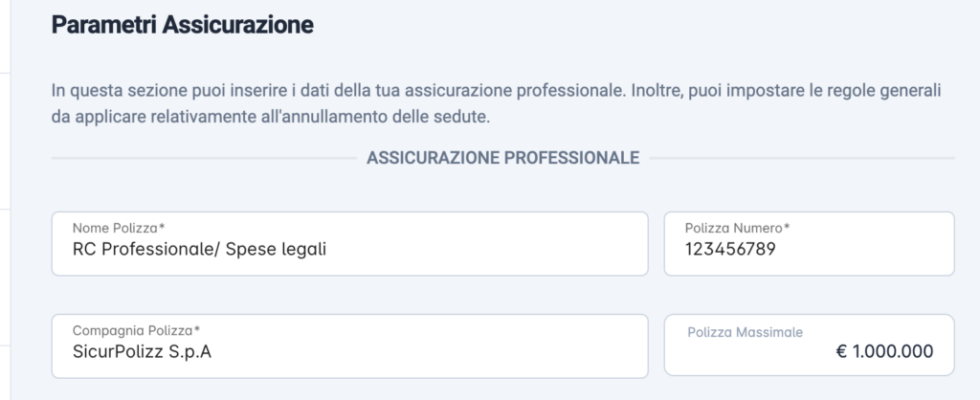Click the 'Compagnia Polizza*' field label
Image resolution: width=980 pixels, height=400 pixels.
pyautogui.click(x=136, y=331)
